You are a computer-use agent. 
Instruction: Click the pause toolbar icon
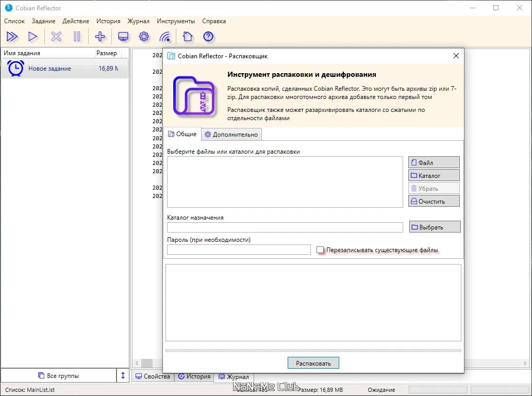[77, 36]
